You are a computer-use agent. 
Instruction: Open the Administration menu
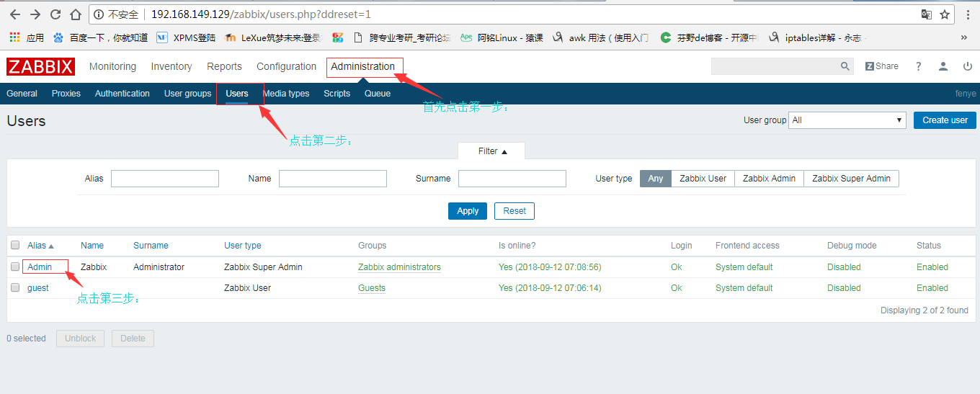pyautogui.click(x=362, y=66)
